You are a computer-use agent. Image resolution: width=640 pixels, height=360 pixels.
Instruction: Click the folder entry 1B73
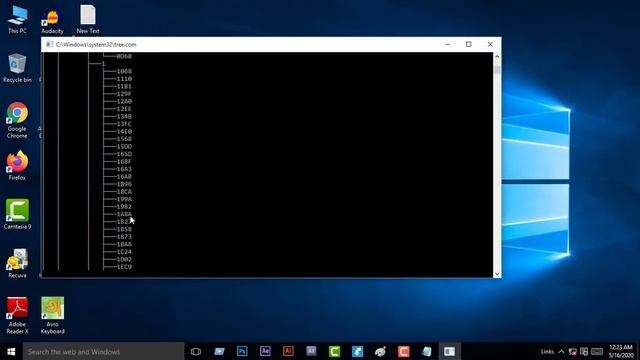(124, 237)
